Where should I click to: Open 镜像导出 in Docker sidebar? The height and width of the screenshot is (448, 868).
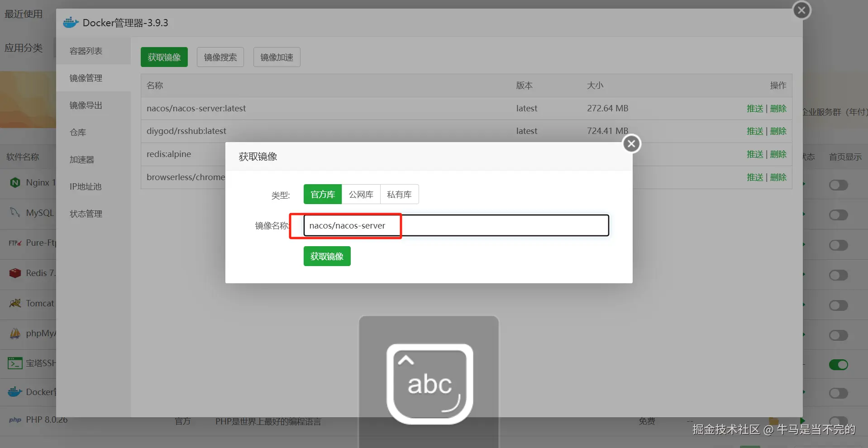point(93,105)
